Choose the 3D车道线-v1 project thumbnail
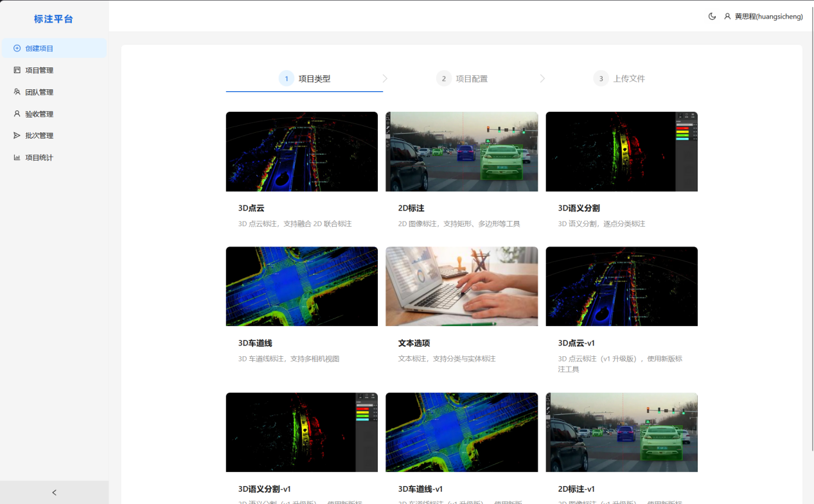The image size is (814, 504). (462, 432)
